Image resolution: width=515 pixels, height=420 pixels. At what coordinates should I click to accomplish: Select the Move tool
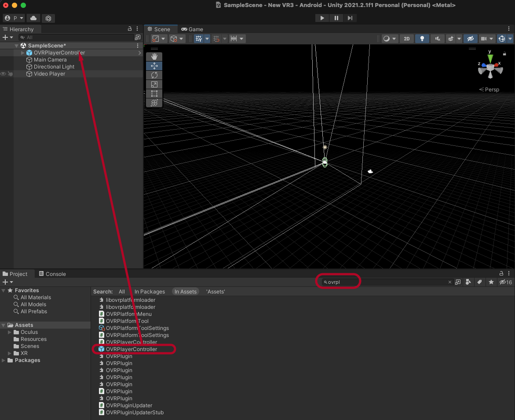[x=154, y=66]
